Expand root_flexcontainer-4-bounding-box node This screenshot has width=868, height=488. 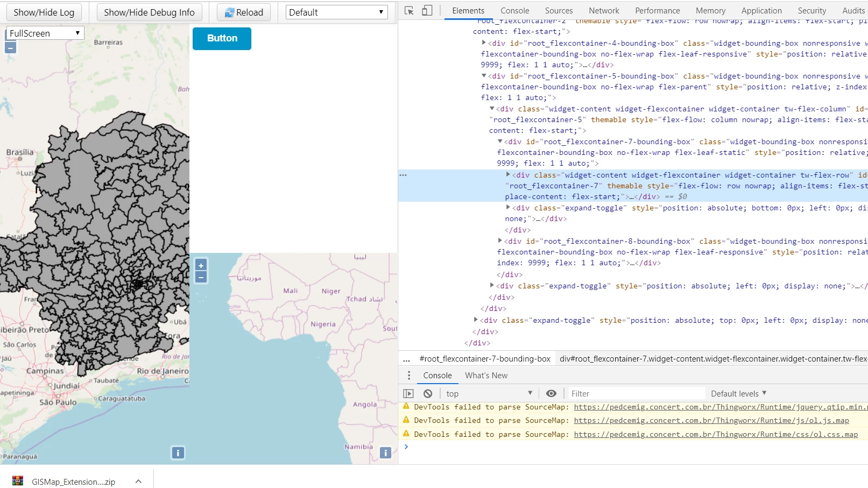(x=484, y=43)
